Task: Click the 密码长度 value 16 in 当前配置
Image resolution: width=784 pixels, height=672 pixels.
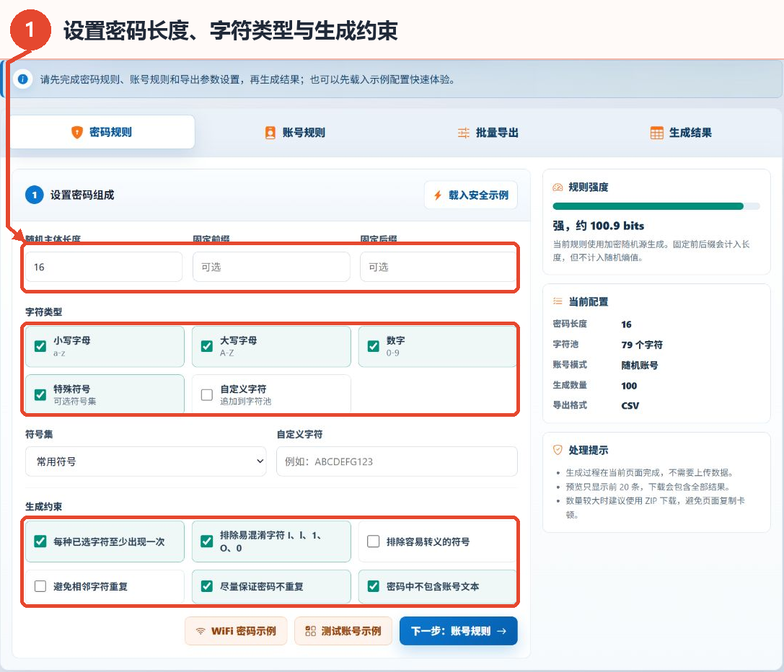Action: (x=626, y=324)
